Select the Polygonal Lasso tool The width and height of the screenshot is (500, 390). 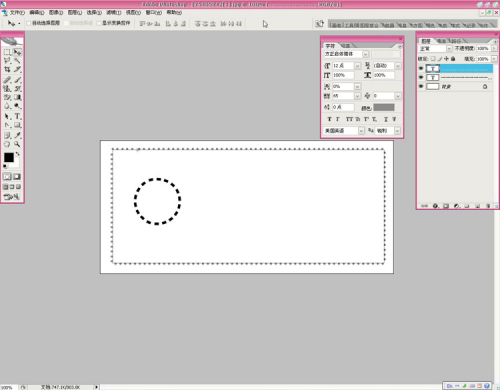coord(7,61)
